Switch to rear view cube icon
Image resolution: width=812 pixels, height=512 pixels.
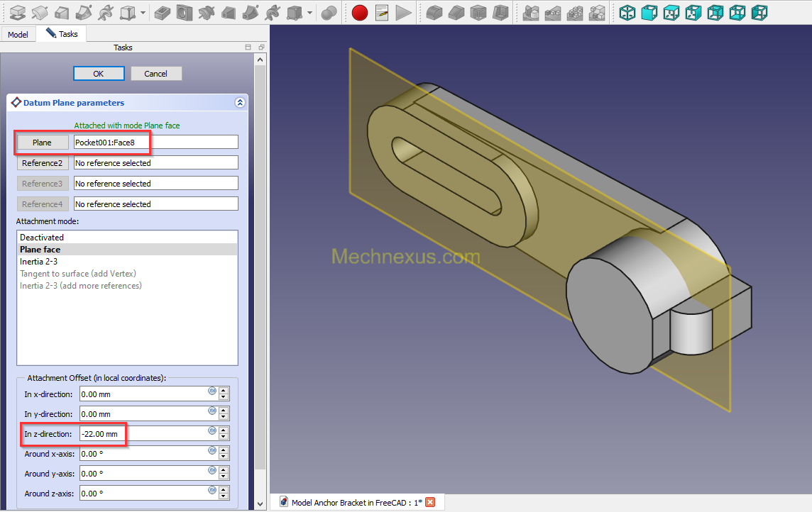tap(715, 13)
